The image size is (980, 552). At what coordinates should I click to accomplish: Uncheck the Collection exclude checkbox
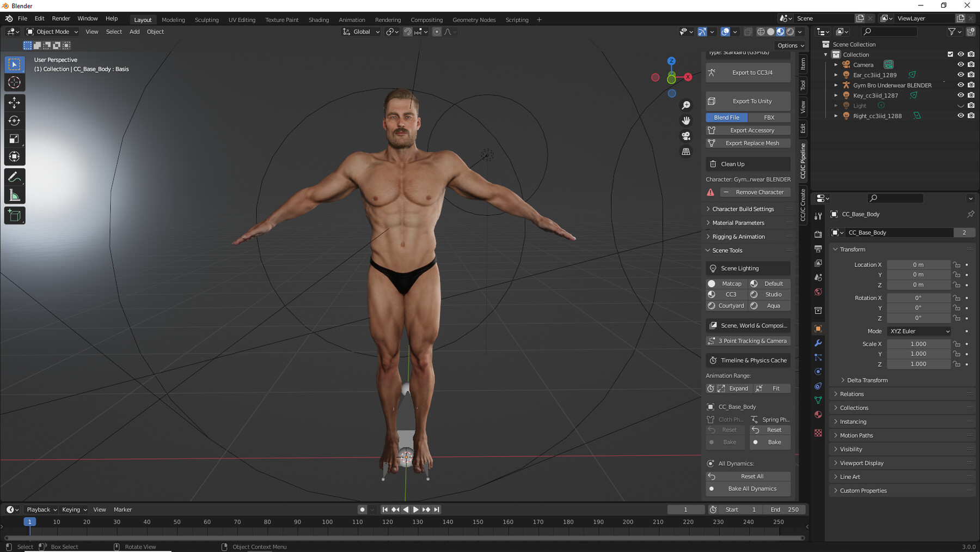(950, 54)
